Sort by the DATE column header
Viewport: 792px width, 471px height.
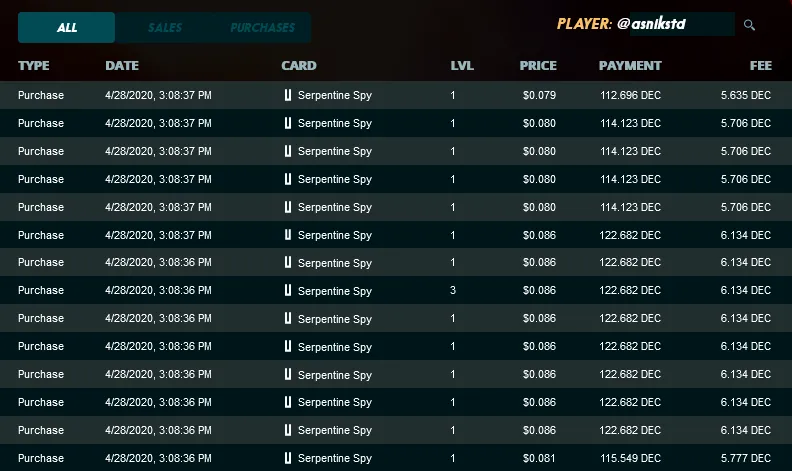pyautogui.click(x=122, y=66)
